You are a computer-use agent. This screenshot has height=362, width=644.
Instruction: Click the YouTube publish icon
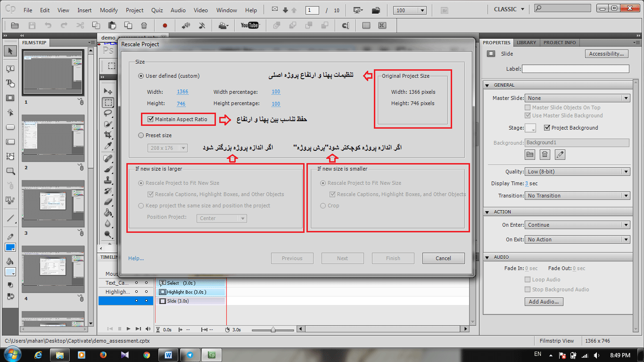pyautogui.click(x=249, y=25)
